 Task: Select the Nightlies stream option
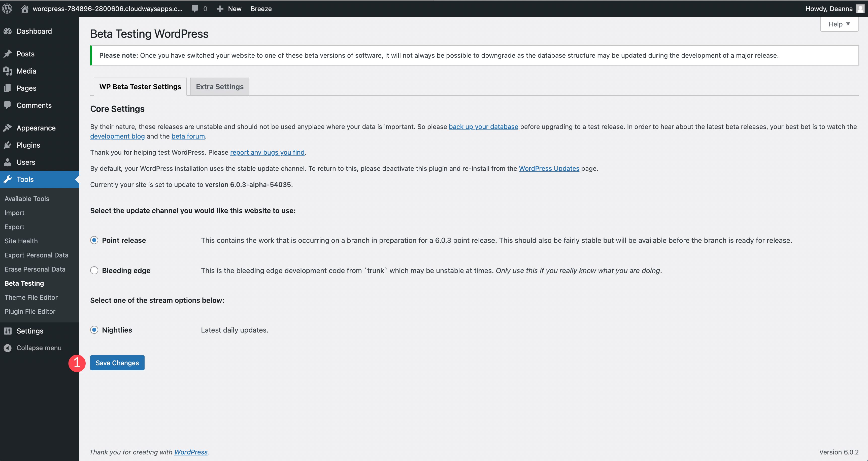click(93, 330)
